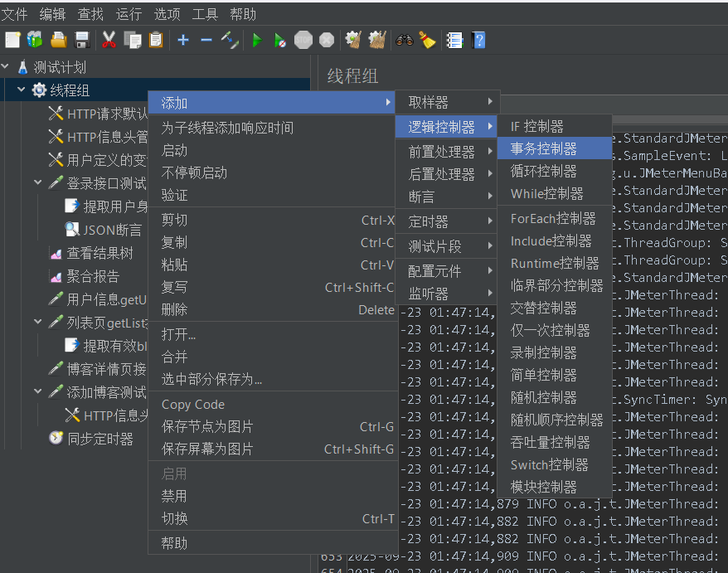Viewport: 728px width, 573px height.
Task: Start the test without pauses icon
Action: [x=280, y=39]
